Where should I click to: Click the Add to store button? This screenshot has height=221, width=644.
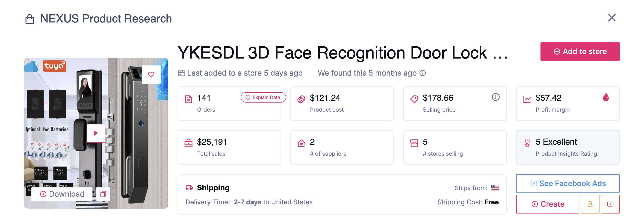click(580, 52)
